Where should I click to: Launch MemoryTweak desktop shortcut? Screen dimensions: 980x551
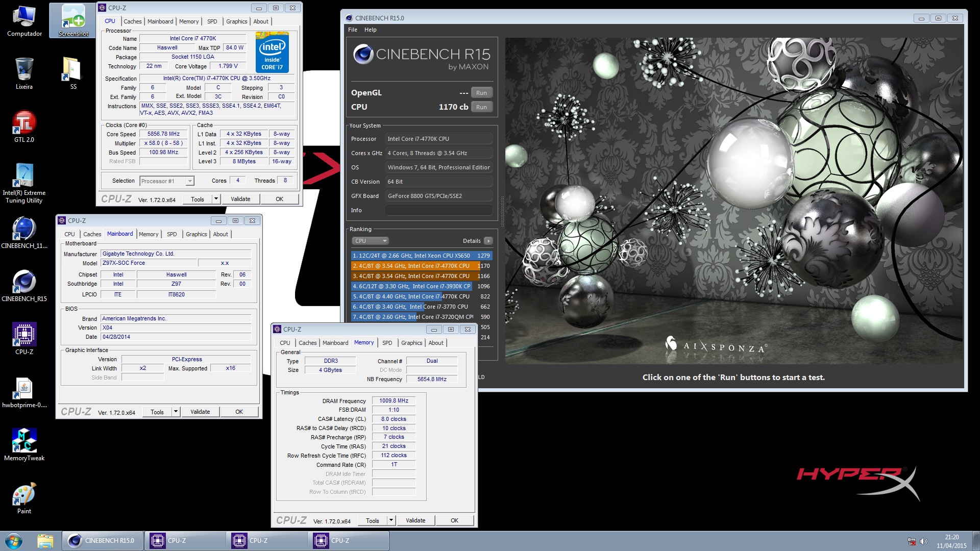24,445
